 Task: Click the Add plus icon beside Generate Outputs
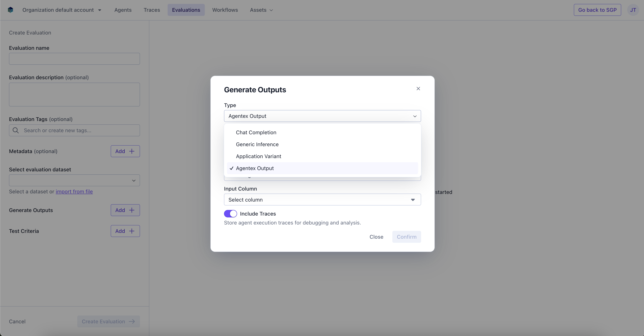click(132, 210)
